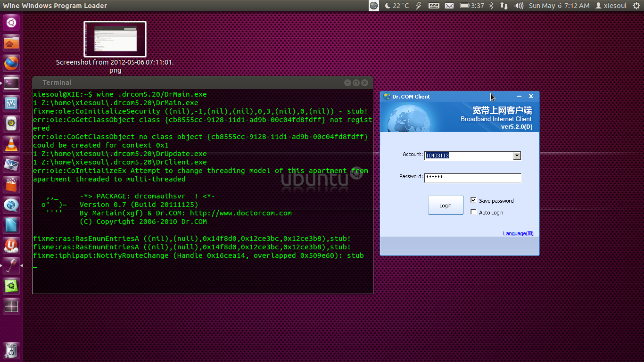
Task: Click 'fixme:iphlpapi:NotifyRouteChange' line in terminal
Action: click(198, 255)
